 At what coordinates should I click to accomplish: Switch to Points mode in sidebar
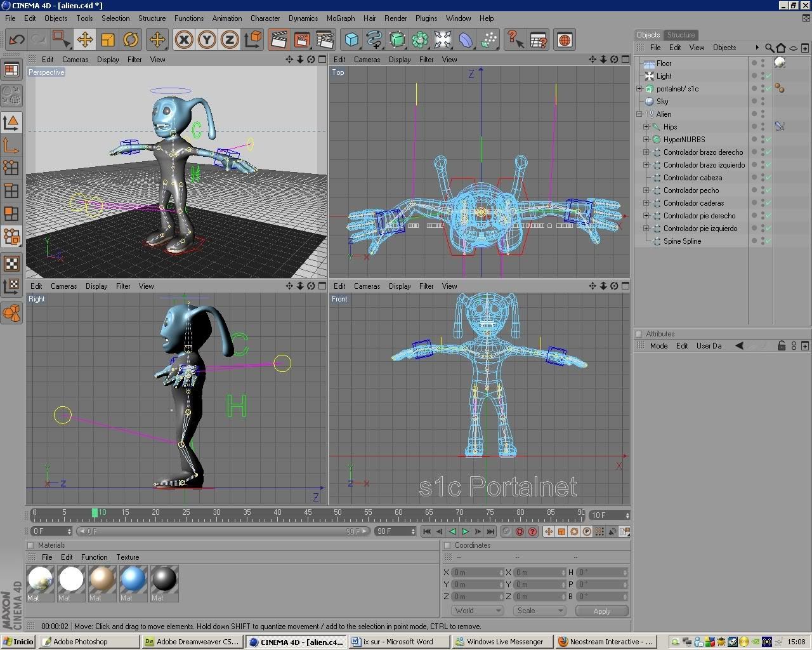pyautogui.click(x=11, y=168)
